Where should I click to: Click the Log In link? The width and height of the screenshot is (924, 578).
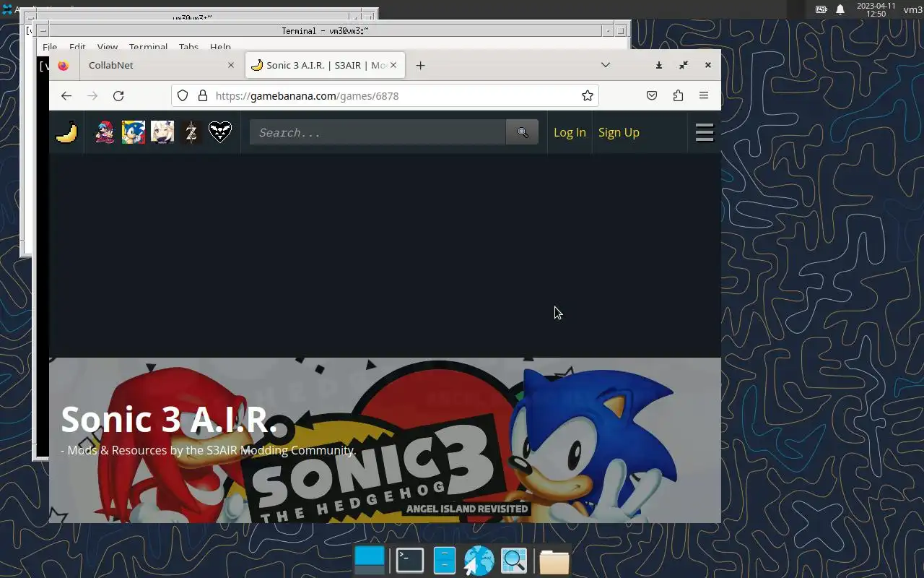(570, 132)
